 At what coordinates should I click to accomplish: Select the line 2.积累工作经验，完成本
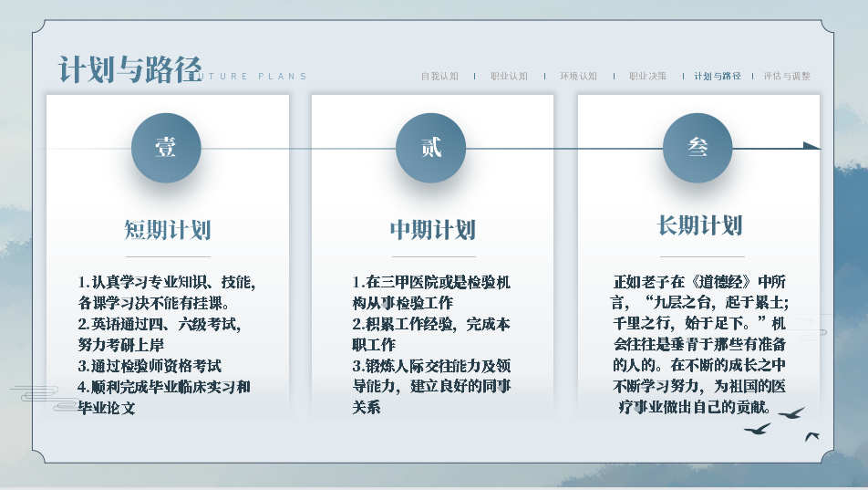tap(431, 324)
